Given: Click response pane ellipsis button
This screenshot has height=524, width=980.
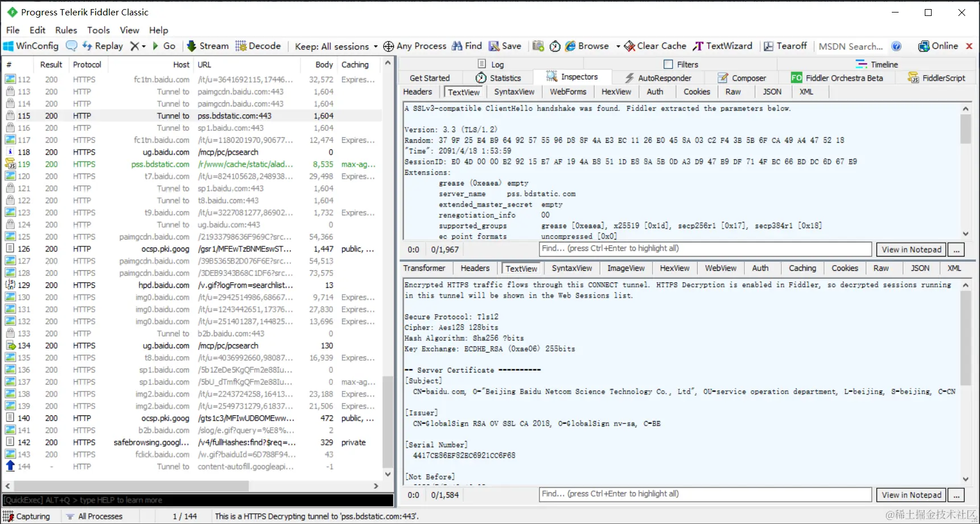Looking at the screenshot, I should pyautogui.click(x=957, y=495).
